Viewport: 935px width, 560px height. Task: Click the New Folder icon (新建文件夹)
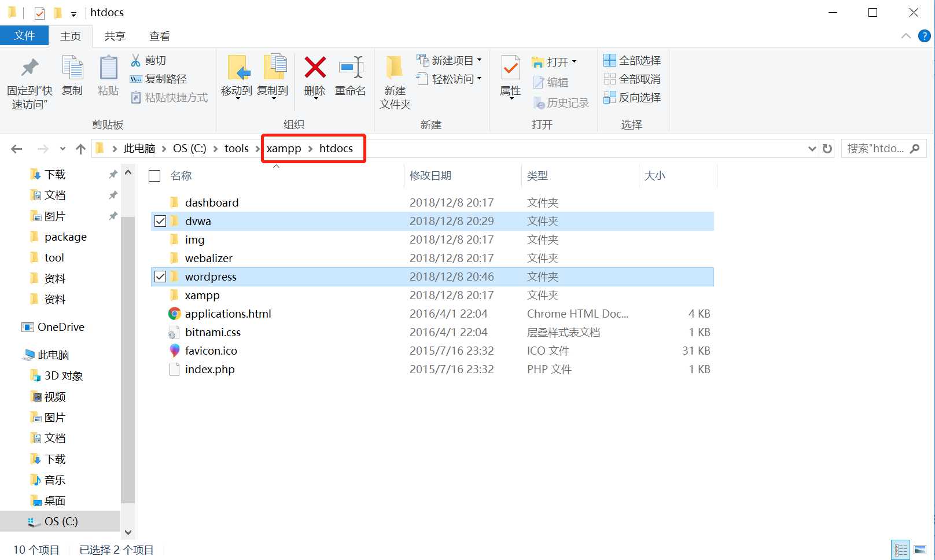pyautogui.click(x=395, y=68)
